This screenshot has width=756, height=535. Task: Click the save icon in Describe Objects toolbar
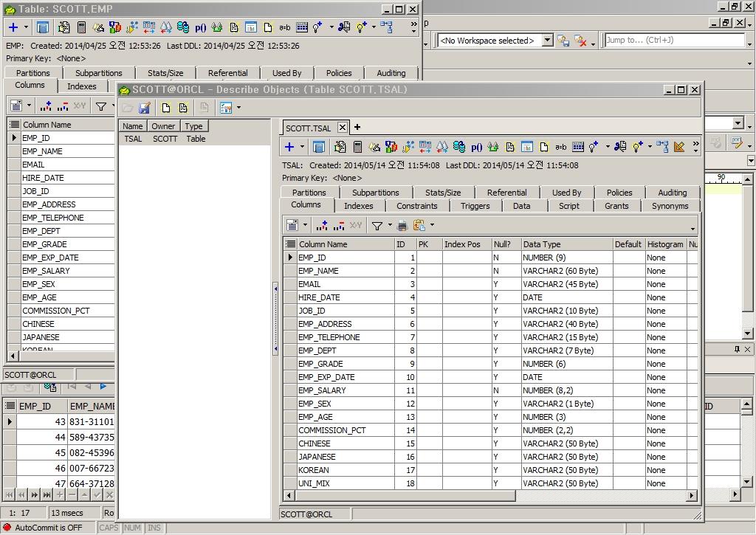click(x=145, y=108)
